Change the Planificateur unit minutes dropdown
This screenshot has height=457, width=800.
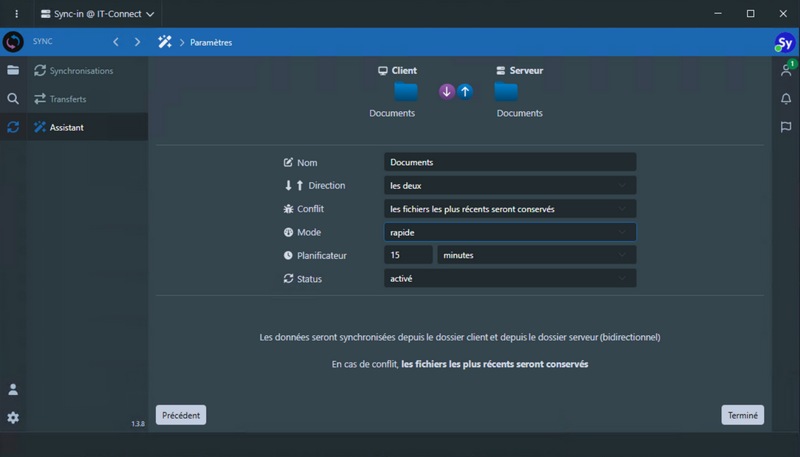(536, 255)
